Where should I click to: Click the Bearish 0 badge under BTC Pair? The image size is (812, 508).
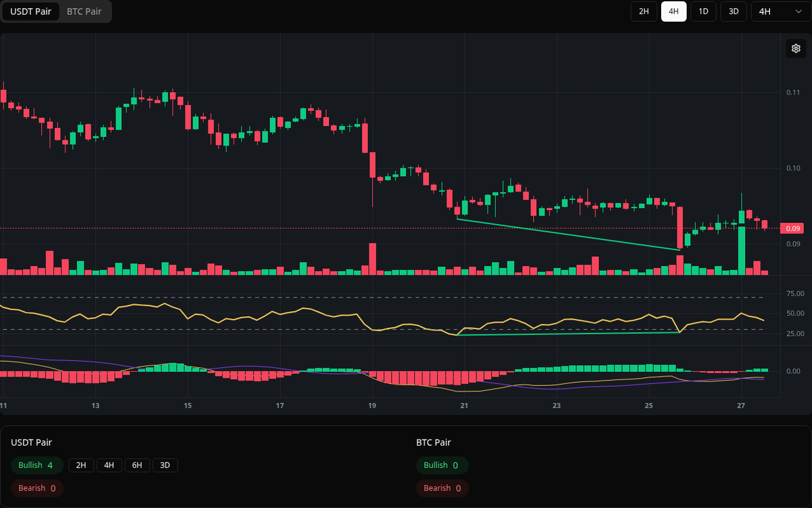click(x=442, y=488)
